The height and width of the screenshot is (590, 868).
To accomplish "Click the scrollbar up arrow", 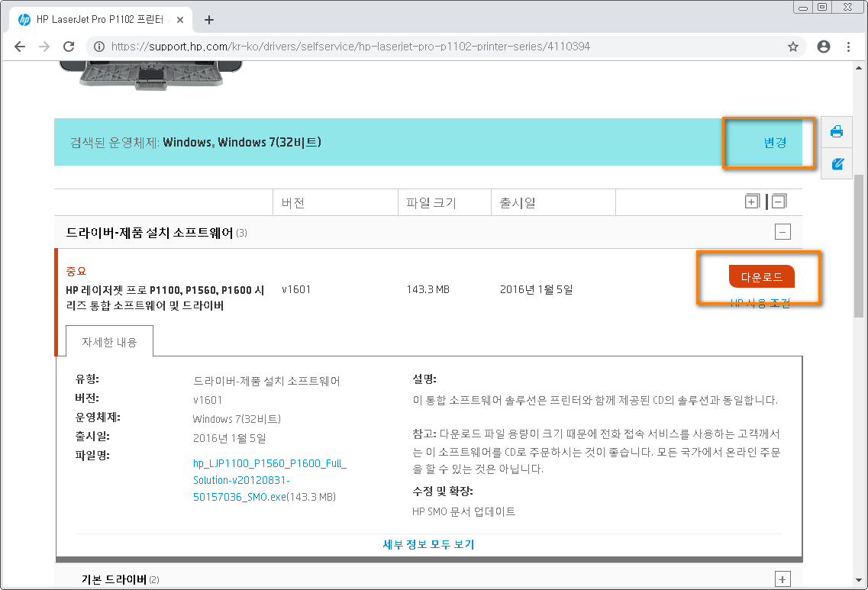I will (859, 68).
